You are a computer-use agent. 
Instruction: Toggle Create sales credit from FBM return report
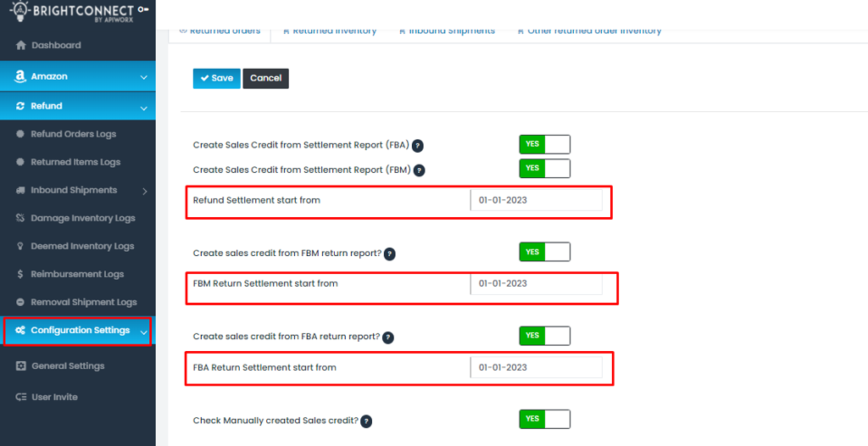545,252
